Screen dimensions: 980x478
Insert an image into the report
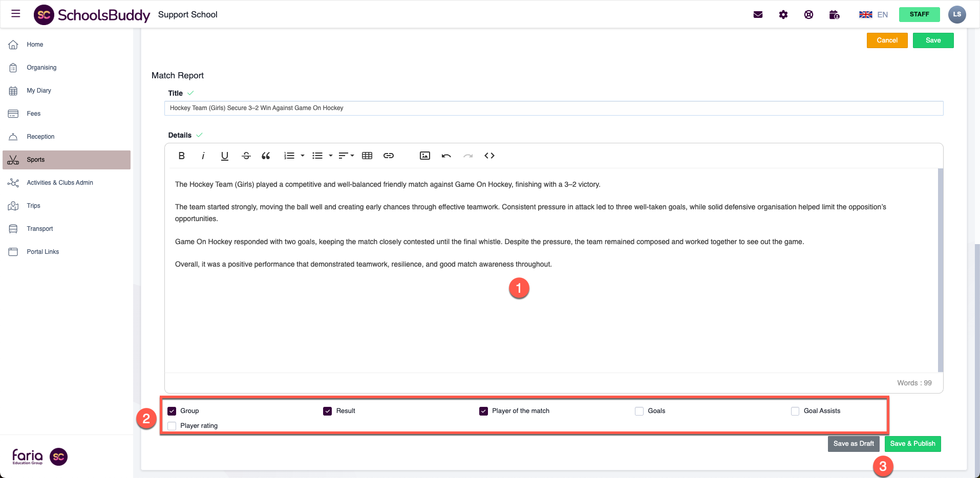(425, 156)
